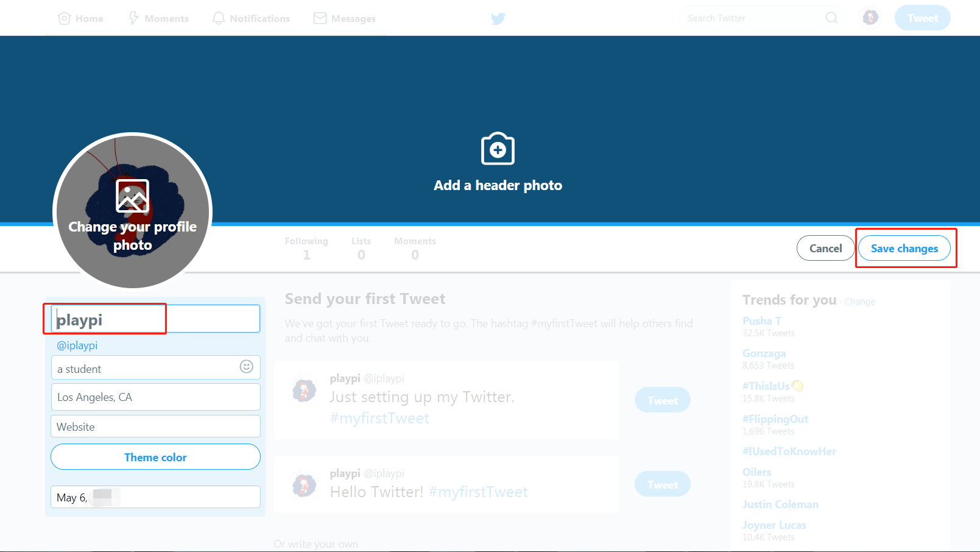980x552 pixels.
Task: Open Moments via the lightning bolt icon
Action: (x=133, y=18)
